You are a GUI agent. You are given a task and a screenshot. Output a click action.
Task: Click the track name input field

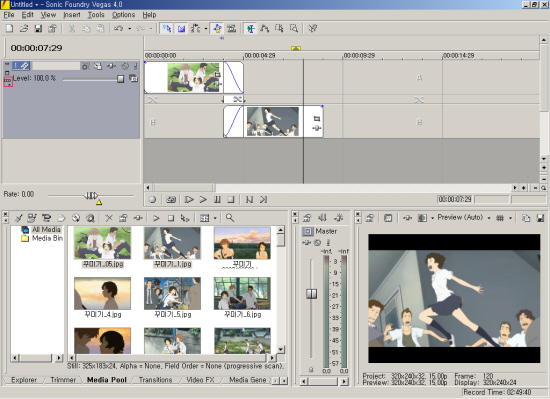(56, 66)
